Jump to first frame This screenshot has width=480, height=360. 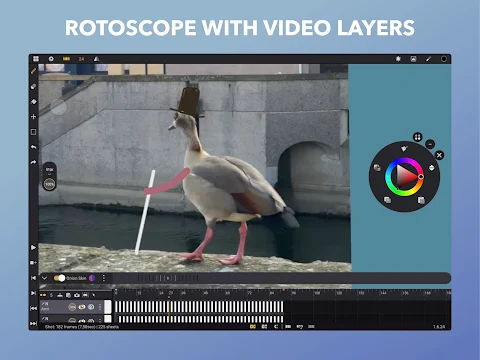click(33, 308)
